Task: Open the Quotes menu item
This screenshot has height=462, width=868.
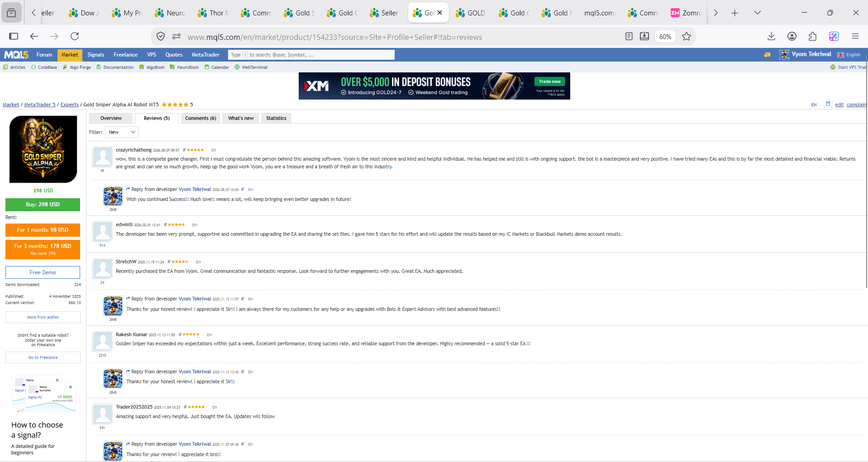Action: [174, 55]
